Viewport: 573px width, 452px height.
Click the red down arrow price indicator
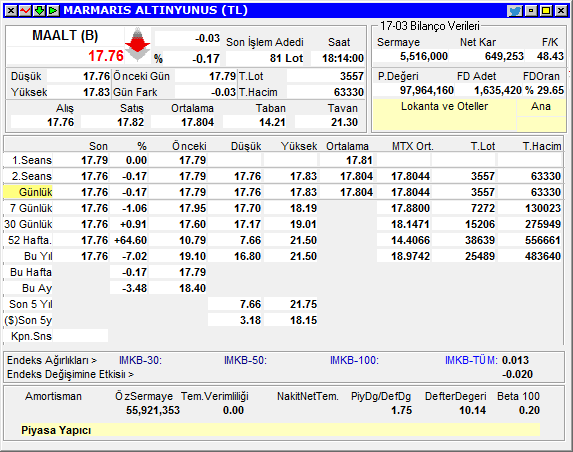[x=137, y=45]
